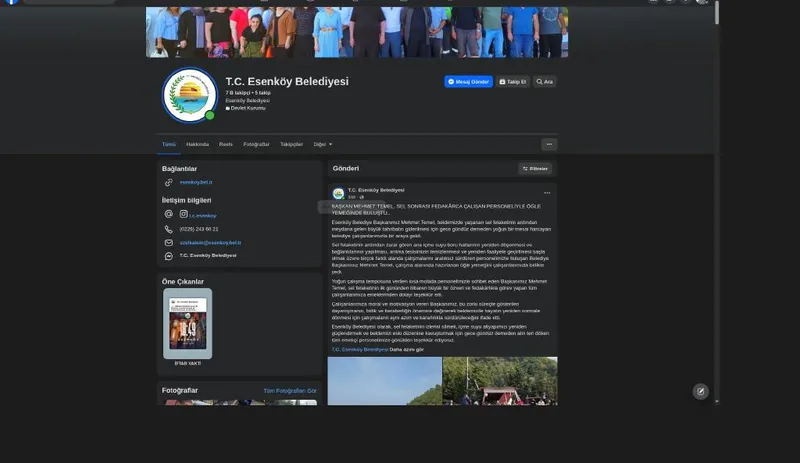Click the Devlet Kurumu category label
Image resolution: width=800 pixels, height=463 pixels.
pyautogui.click(x=248, y=108)
